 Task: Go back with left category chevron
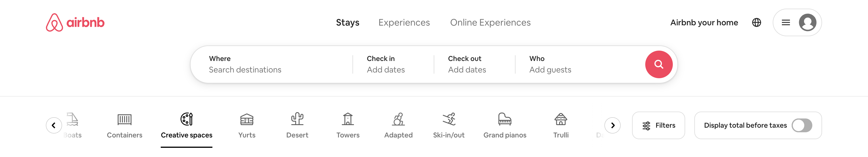tap(54, 125)
